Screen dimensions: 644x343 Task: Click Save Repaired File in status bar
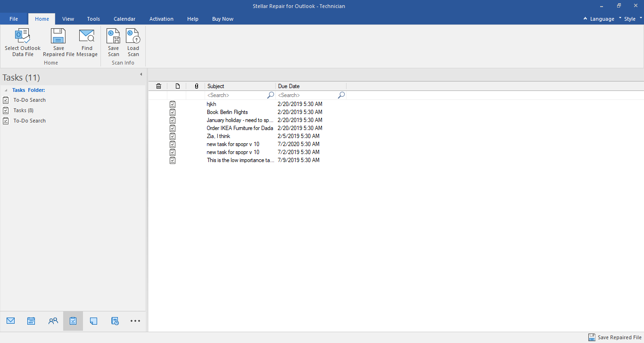615,337
